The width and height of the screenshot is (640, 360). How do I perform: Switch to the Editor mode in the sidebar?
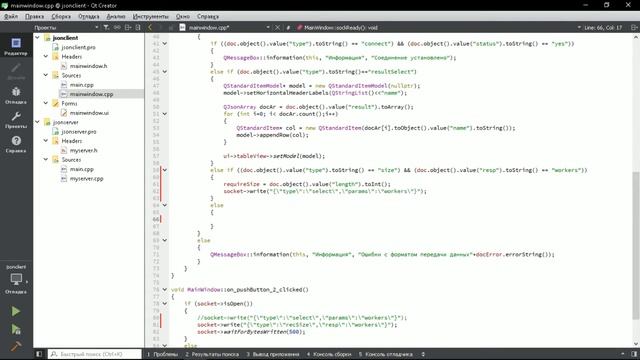point(16,46)
